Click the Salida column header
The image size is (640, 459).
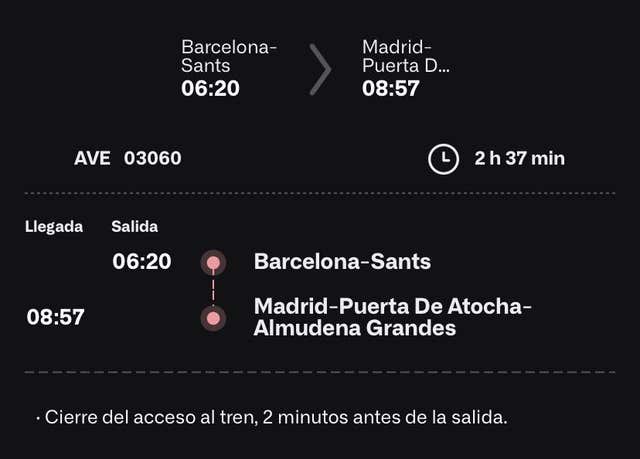pyautogui.click(x=134, y=227)
